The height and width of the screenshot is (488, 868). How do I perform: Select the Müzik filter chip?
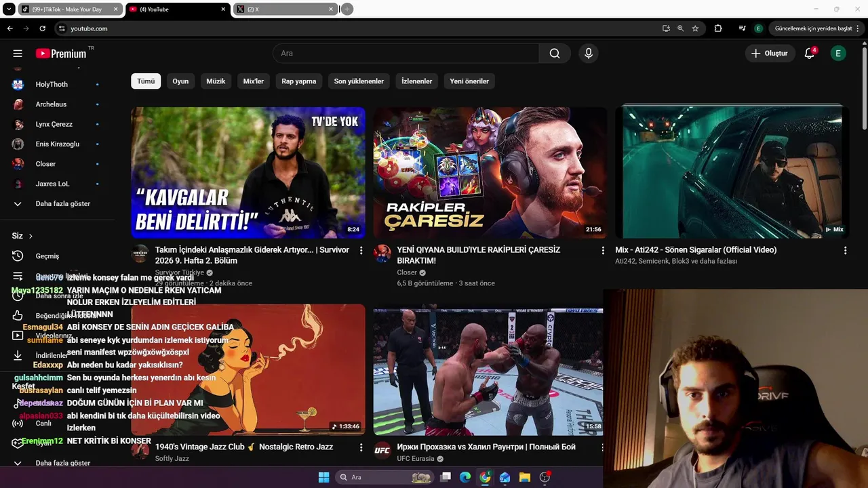(x=216, y=81)
